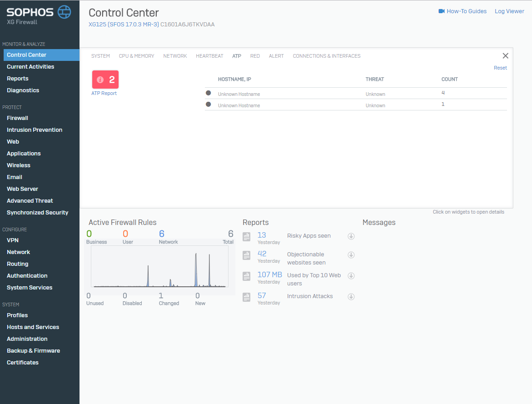Screen dimensions: 532x404
Task: Open Email protection menu
Action: [14, 177]
